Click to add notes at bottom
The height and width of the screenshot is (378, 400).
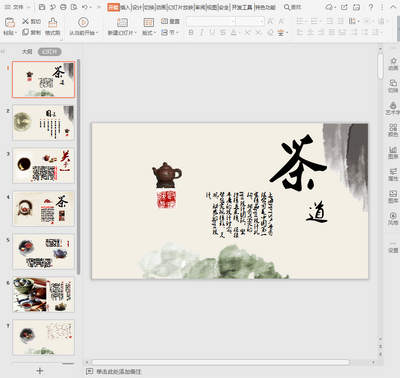click(119, 371)
